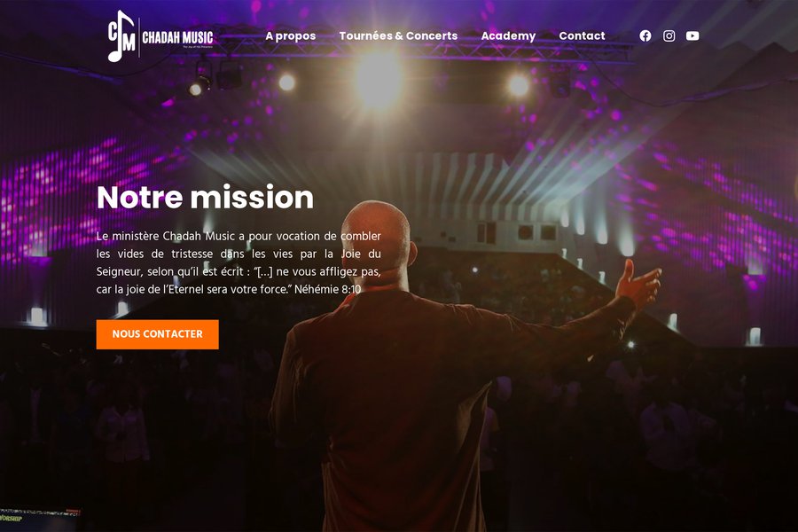This screenshot has width=798, height=532.
Task: Open the Facebook page icon
Action: pos(645,35)
